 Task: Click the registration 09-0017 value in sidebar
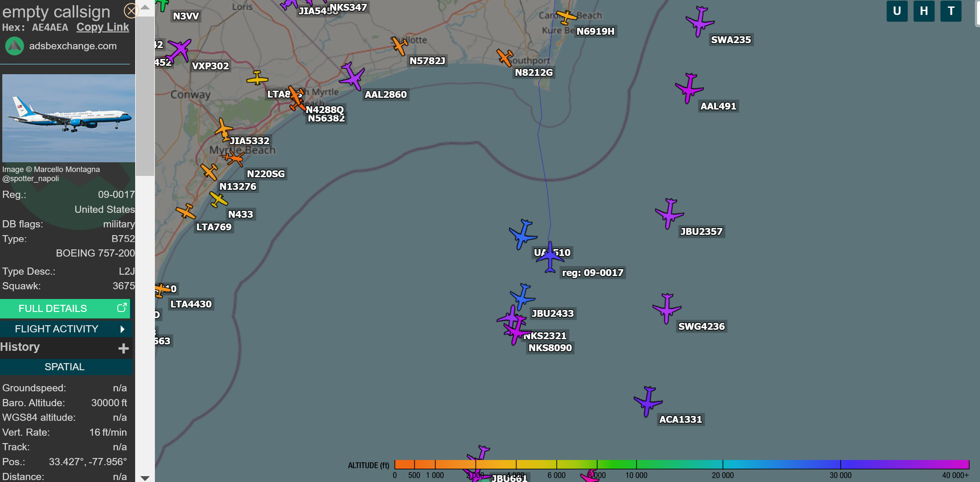pyautogui.click(x=116, y=194)
